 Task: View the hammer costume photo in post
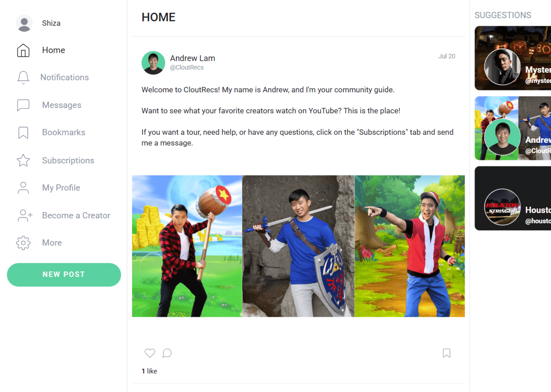tap(187, 246)
